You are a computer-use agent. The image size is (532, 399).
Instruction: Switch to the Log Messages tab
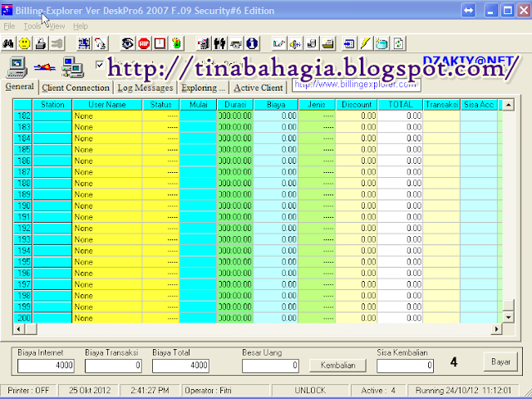pos(145,87)
